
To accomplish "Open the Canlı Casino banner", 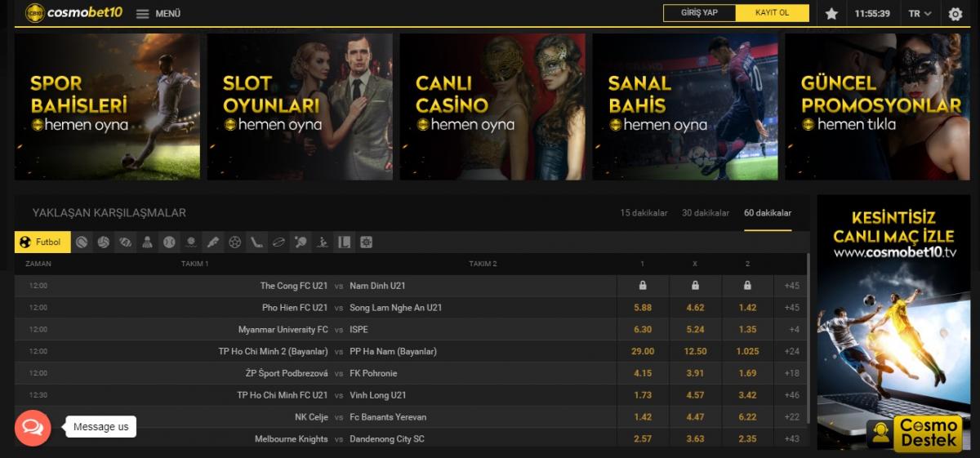I will (x=492, y=107).
